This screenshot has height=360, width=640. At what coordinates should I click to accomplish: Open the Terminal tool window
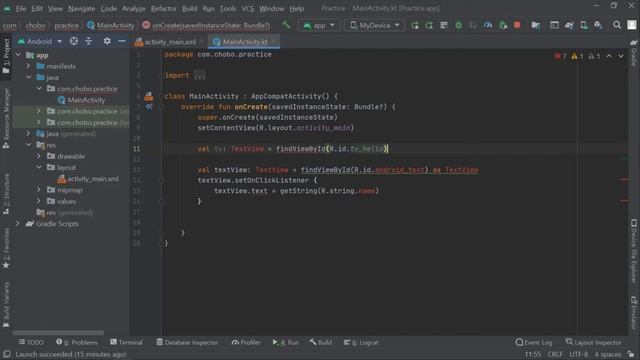click(x=127, y=342)
